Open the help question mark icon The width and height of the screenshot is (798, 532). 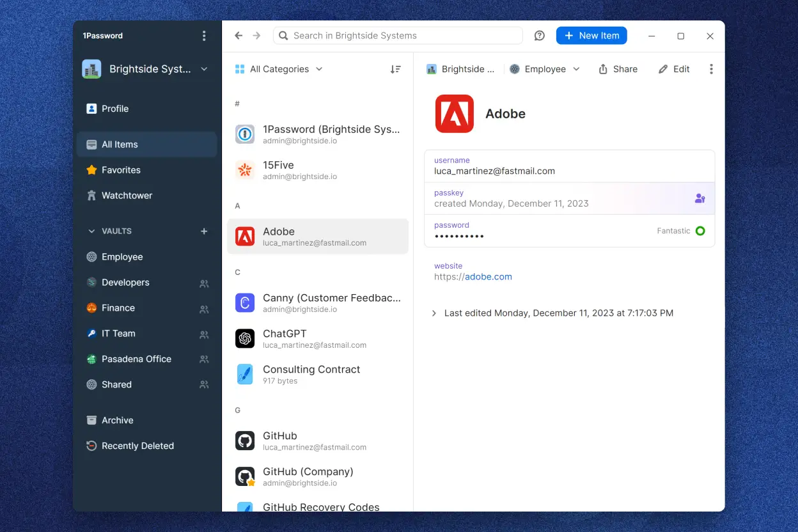pos(539,35)
